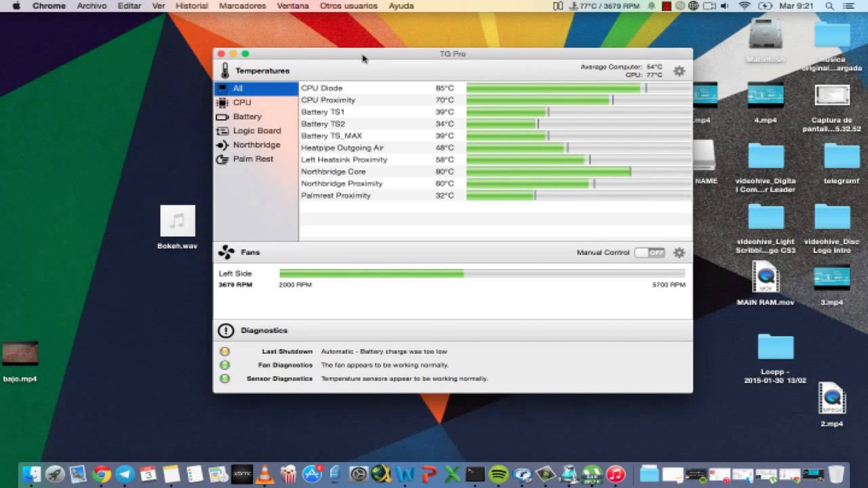Open the Bokeh.wav file on desktop
Image resolution: width=868 pixels, height=488 pixels.
pos(177,222)
